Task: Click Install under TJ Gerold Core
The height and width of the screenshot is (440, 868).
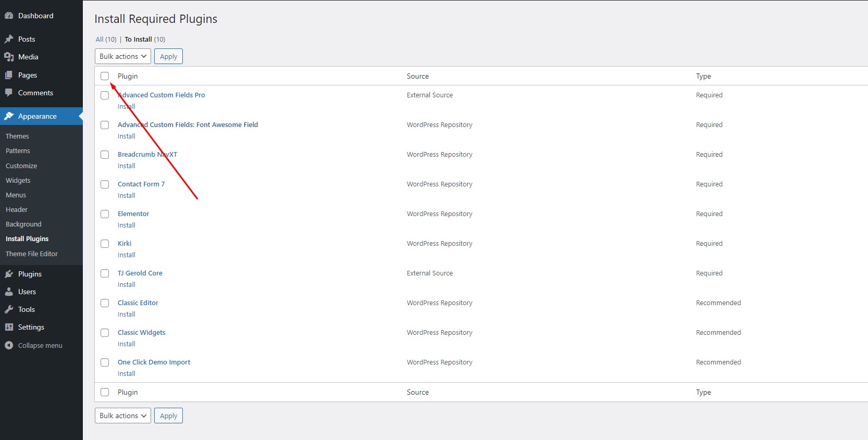Action: [127, 284]
